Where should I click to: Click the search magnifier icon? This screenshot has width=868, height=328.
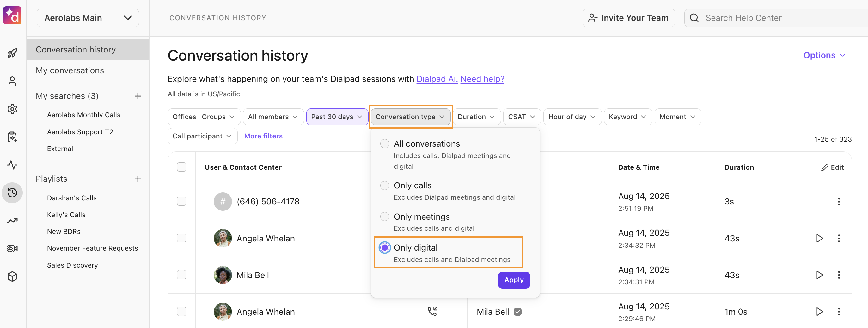(x=694, y=18)
